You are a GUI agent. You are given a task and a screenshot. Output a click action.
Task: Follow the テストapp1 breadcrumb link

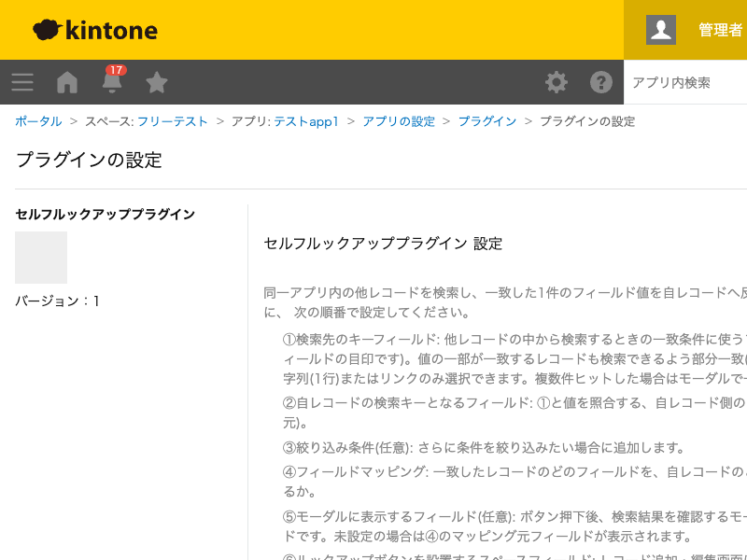click(x=306, y=121)
